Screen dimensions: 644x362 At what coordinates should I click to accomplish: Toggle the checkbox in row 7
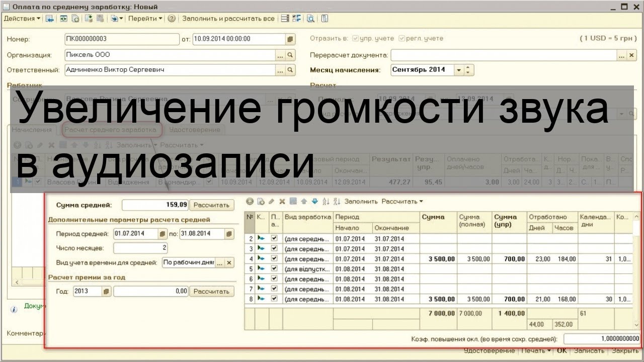(274, 289)
